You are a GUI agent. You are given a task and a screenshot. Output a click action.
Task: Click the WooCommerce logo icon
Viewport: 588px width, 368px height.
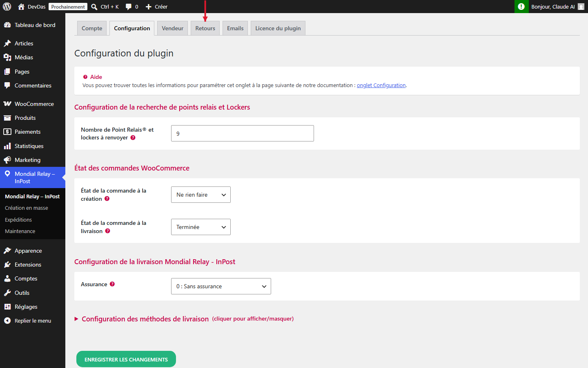[x=7, y=104]
